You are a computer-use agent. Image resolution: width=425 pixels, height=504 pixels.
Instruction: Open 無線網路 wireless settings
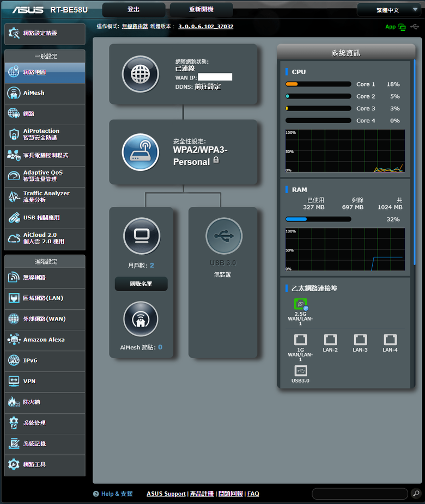point(45,278)
